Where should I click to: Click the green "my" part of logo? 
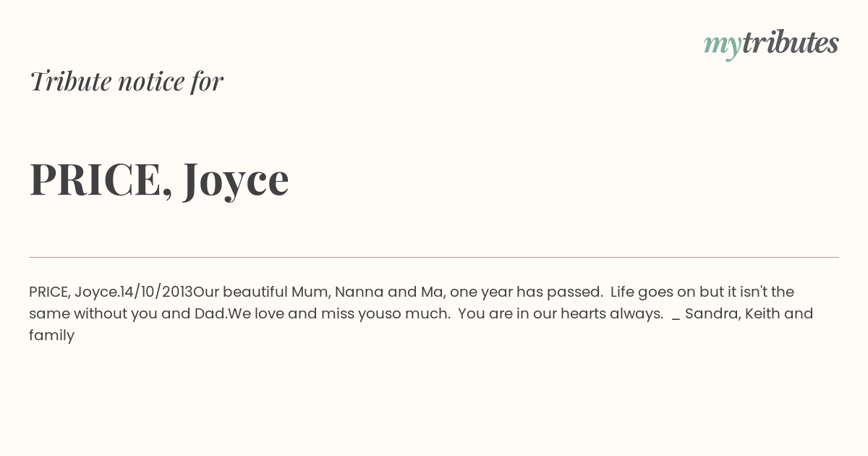[723, 46]
